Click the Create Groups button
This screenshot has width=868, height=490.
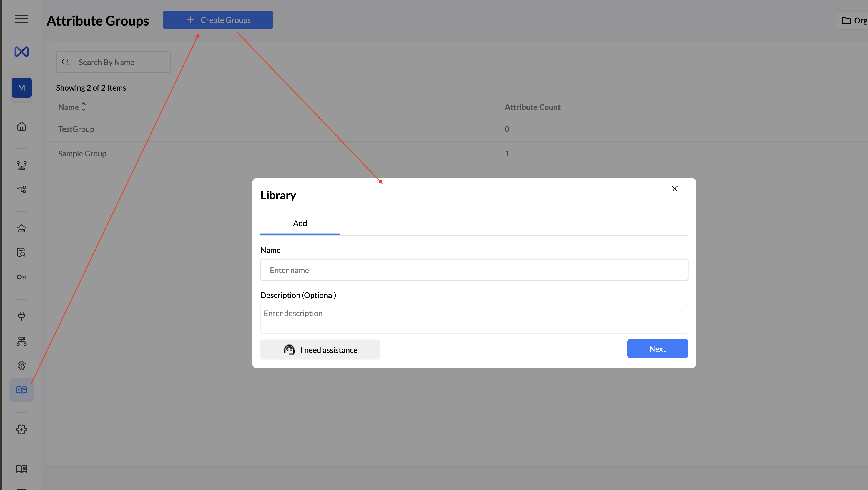(x=218, y=20)
